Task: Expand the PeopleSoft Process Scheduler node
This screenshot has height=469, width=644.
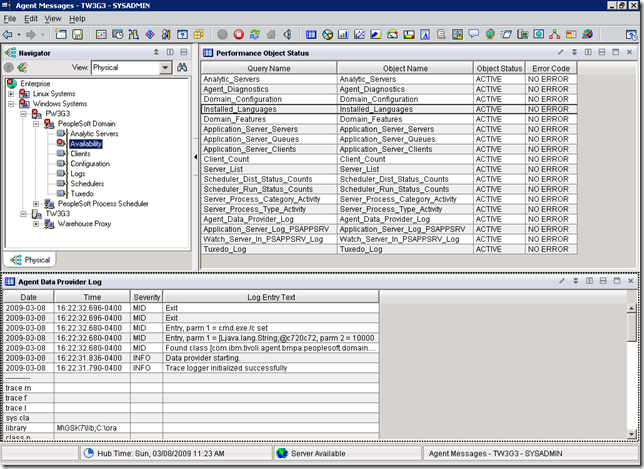Action: click(36, 204)
